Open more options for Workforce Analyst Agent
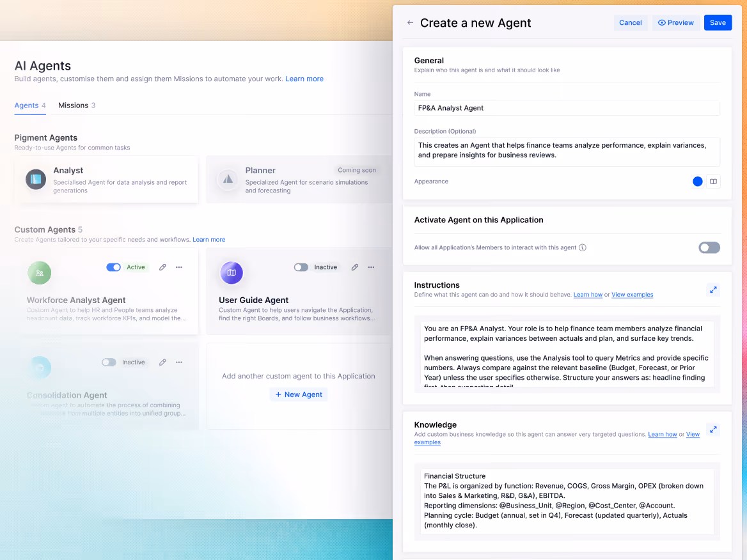 pyautogui.click(x=179, y=267)
